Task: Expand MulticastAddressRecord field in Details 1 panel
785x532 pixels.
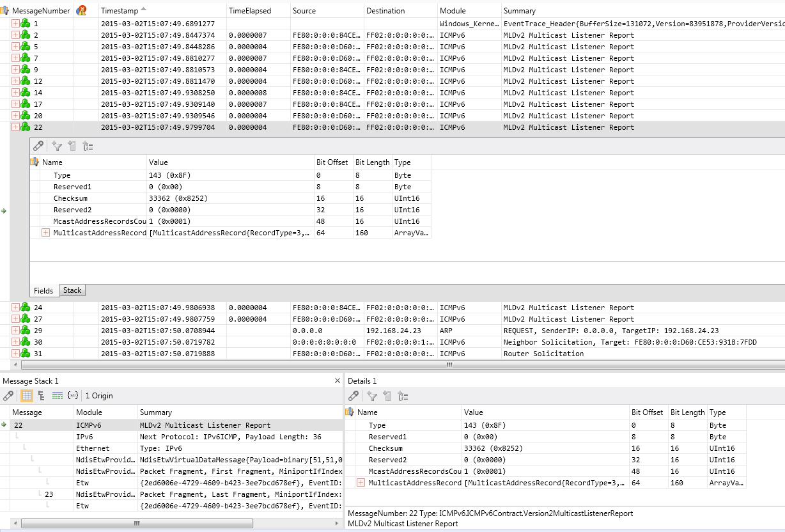Action: pyautogui.click(x=361, y=483)
